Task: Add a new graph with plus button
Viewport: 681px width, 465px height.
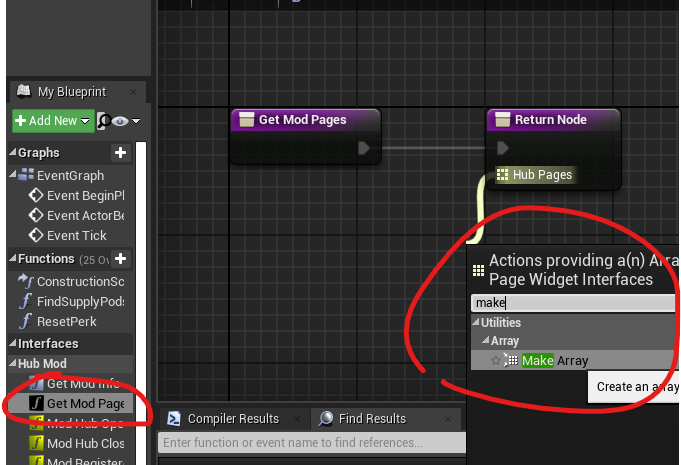Action: pyautogui.click(x=120, y=152)
